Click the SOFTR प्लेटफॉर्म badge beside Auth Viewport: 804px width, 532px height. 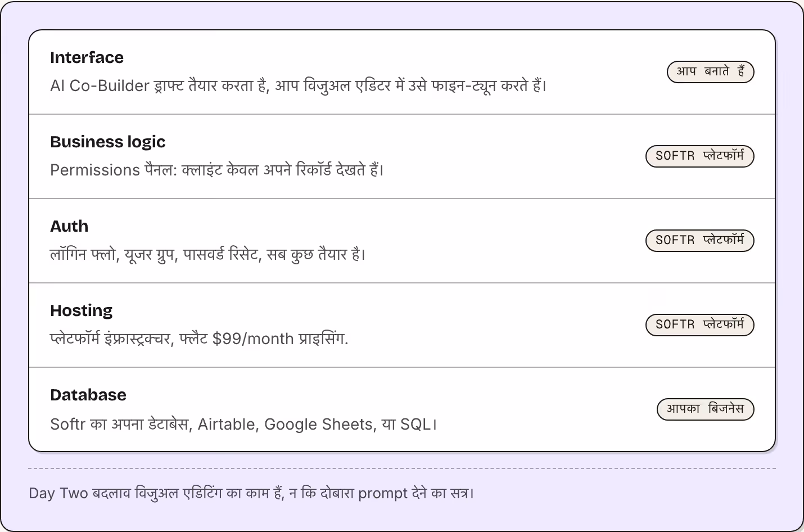pyautogui.click(x=700, y=241)
